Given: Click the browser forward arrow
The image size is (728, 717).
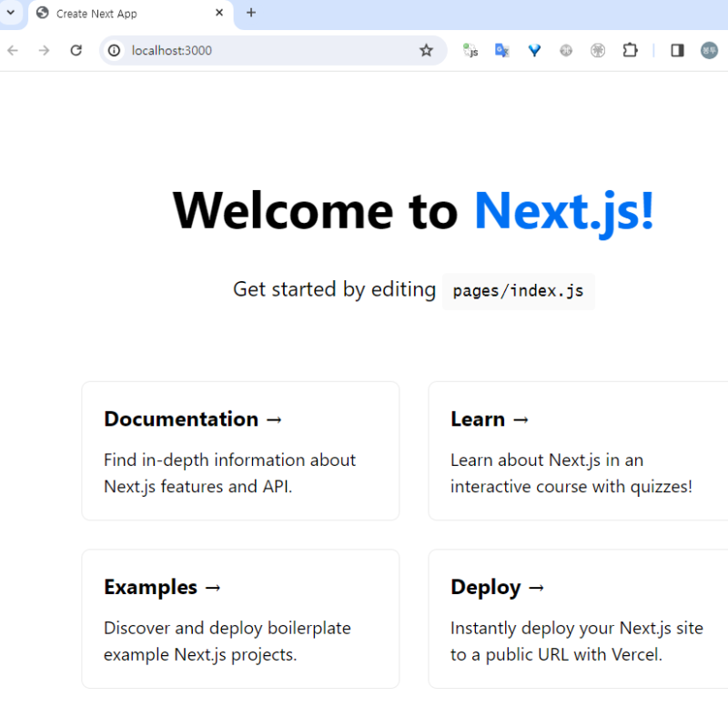Looking at the screenshot, I should point(44,50).
